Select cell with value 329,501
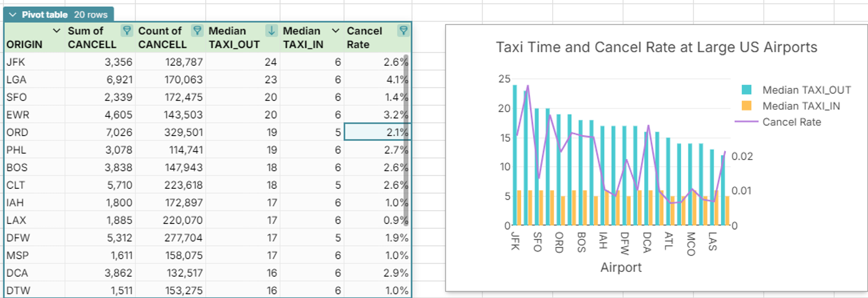868x298 pixels. [170, 132]
